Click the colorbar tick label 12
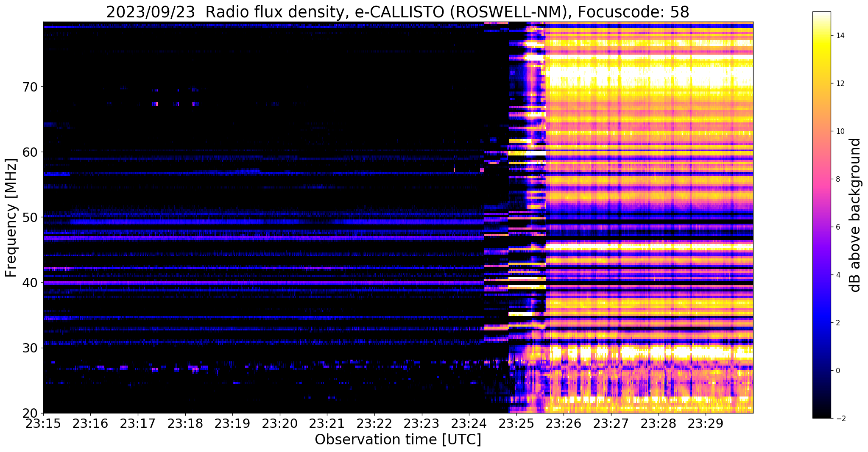Image resolution: width=868 pixels, height=452 pixels. [840, 83]
